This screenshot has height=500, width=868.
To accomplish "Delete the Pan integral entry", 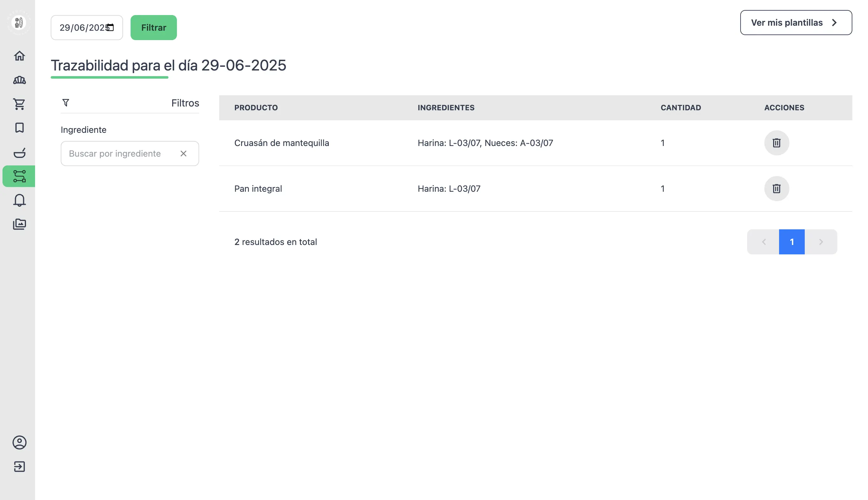I will tap(776, 189).
